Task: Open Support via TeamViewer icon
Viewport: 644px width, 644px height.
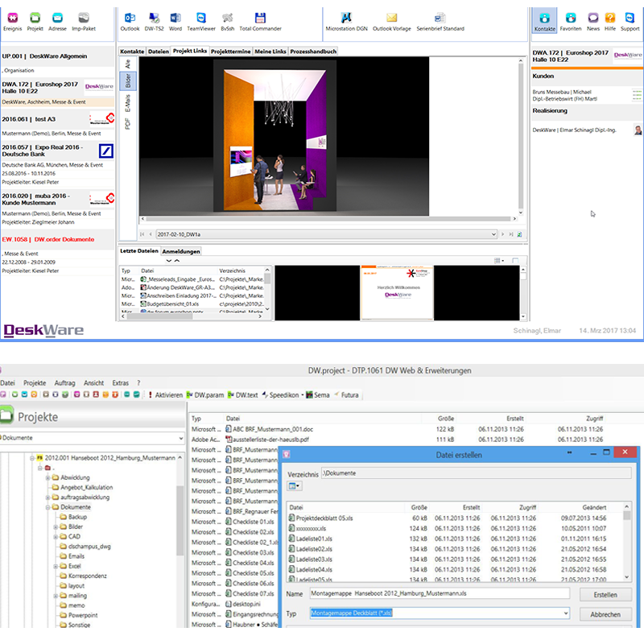Action: [630, 22]
